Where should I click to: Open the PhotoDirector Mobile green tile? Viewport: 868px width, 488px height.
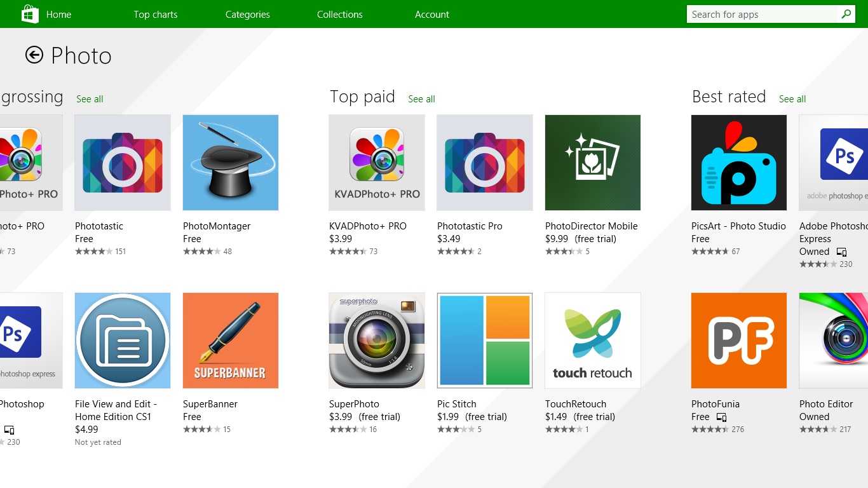click(593, 163)
